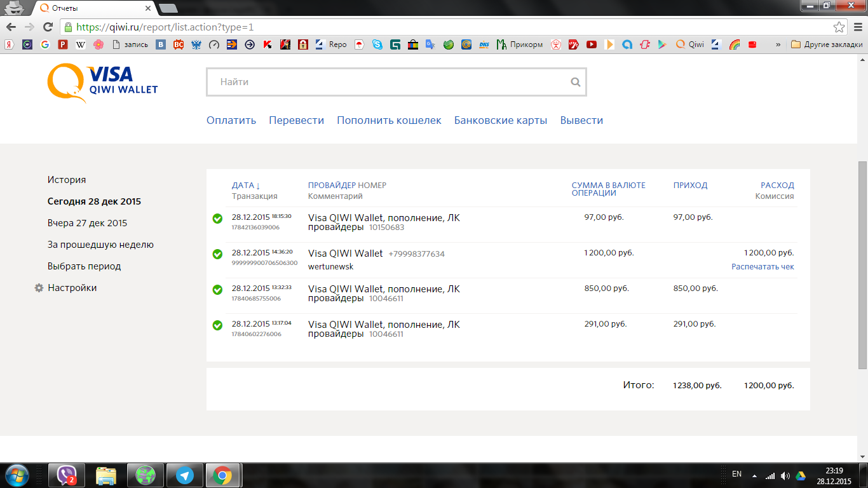Sort by ПРИХОД column header
The image size is (868, 488).
pyautogui.click(x=690, y=186)
